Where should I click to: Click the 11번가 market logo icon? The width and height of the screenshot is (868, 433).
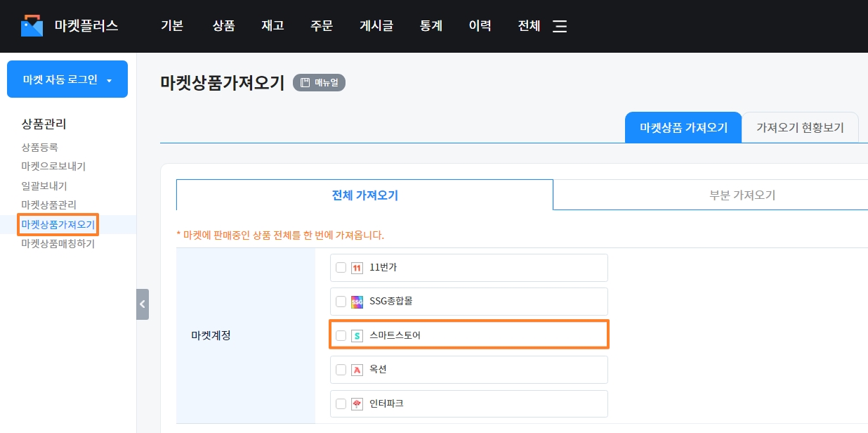[x=357, y=268]
